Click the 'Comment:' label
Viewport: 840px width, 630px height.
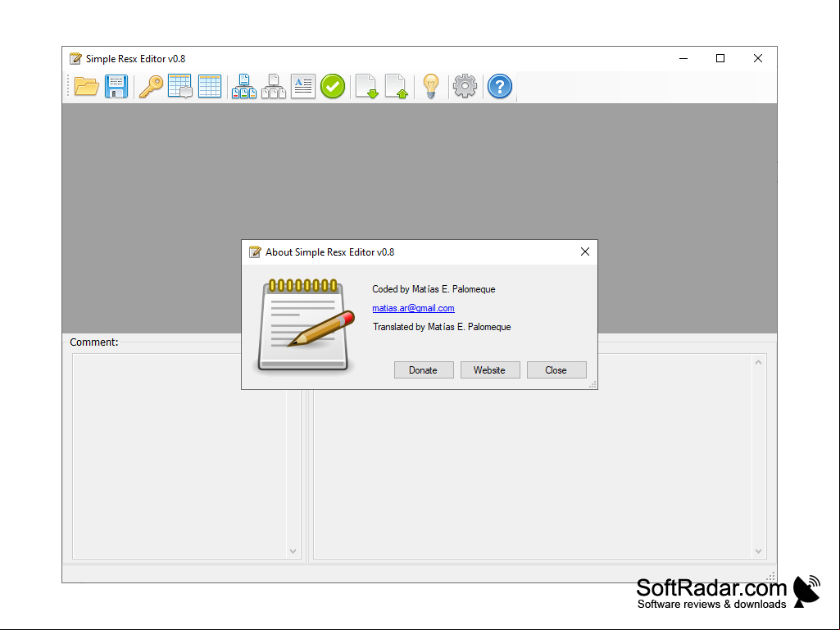94,342
